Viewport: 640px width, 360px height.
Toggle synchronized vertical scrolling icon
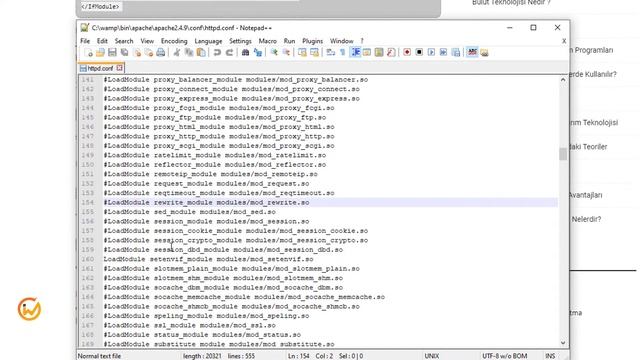click(302, 52)
